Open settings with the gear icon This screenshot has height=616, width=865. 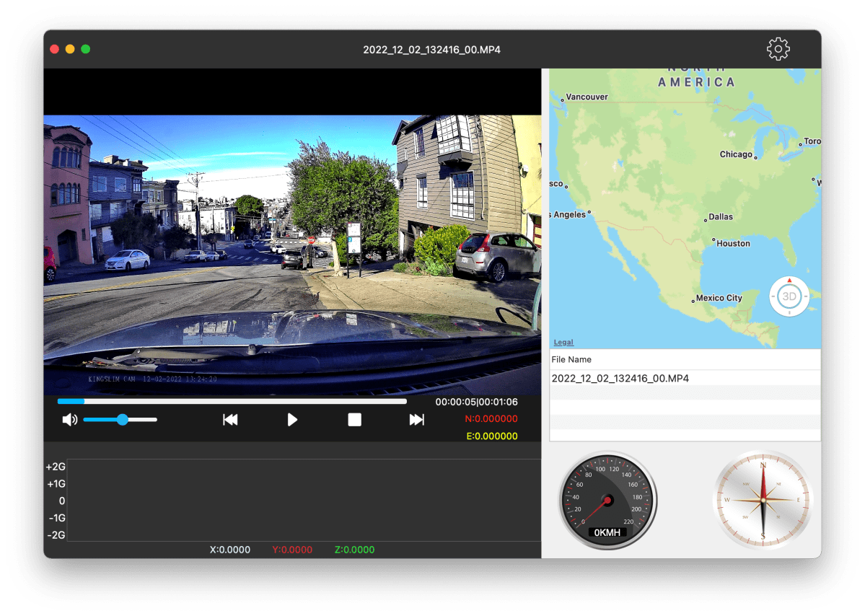click(778, 49)
